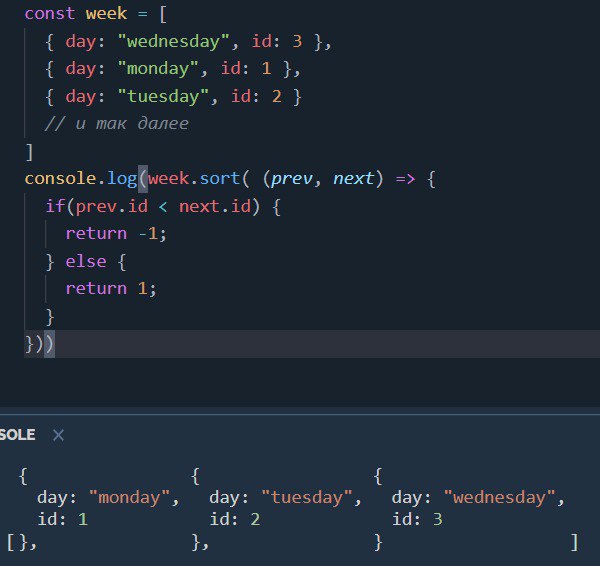Click the 'prev' parameter in the arrow function
Viewport: 600px width, 566px height.
292,179
